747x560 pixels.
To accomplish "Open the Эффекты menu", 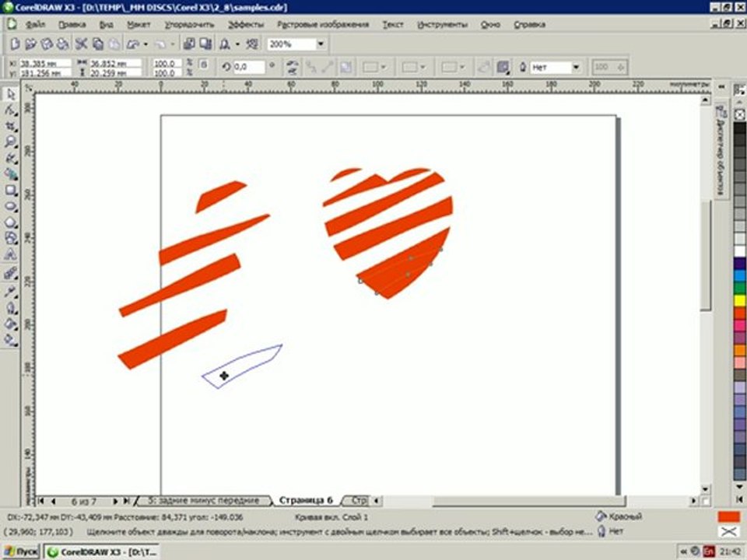I will [x=246, y=24].
